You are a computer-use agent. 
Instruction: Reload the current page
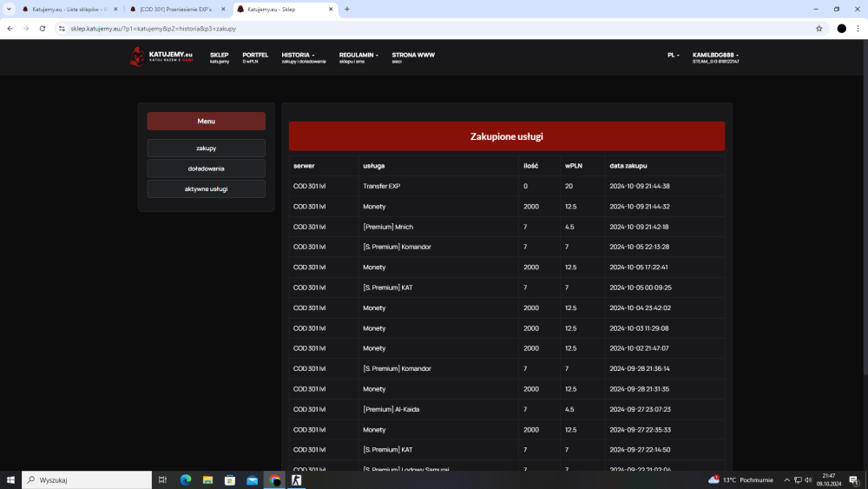(42, 29)
